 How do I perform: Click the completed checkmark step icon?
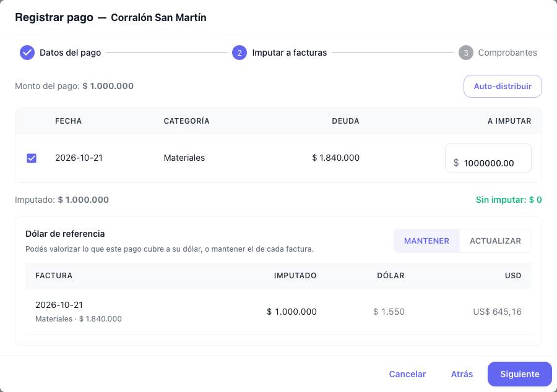[27, 53]
